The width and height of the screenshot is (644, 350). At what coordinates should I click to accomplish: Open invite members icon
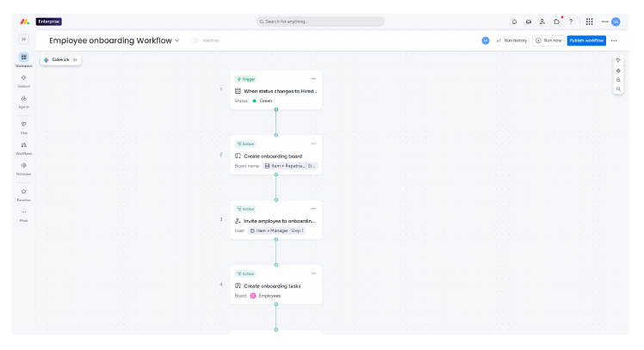(542, 21)
